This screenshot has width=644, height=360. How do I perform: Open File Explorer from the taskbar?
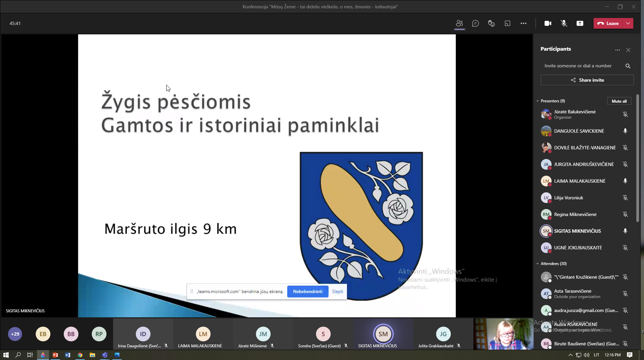(92, 355)
